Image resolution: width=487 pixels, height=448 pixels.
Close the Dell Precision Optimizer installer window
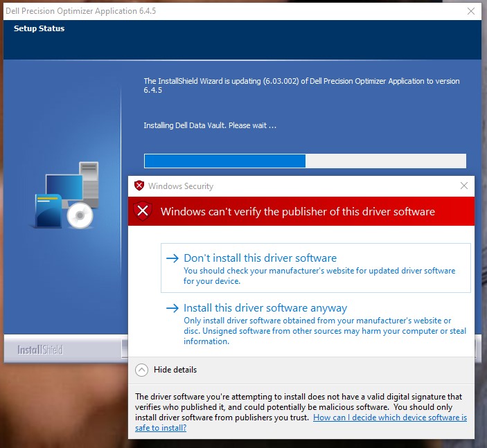click(471, 11)
